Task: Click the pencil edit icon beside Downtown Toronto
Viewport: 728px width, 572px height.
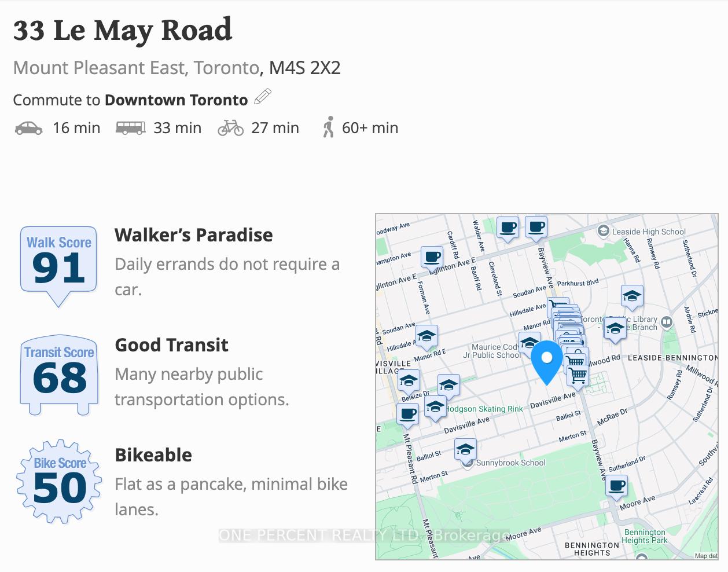Action: tap(263, 97)
